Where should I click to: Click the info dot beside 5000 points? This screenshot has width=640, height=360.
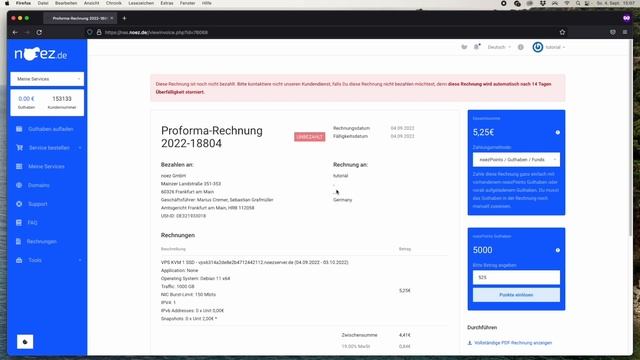point(558,250)
